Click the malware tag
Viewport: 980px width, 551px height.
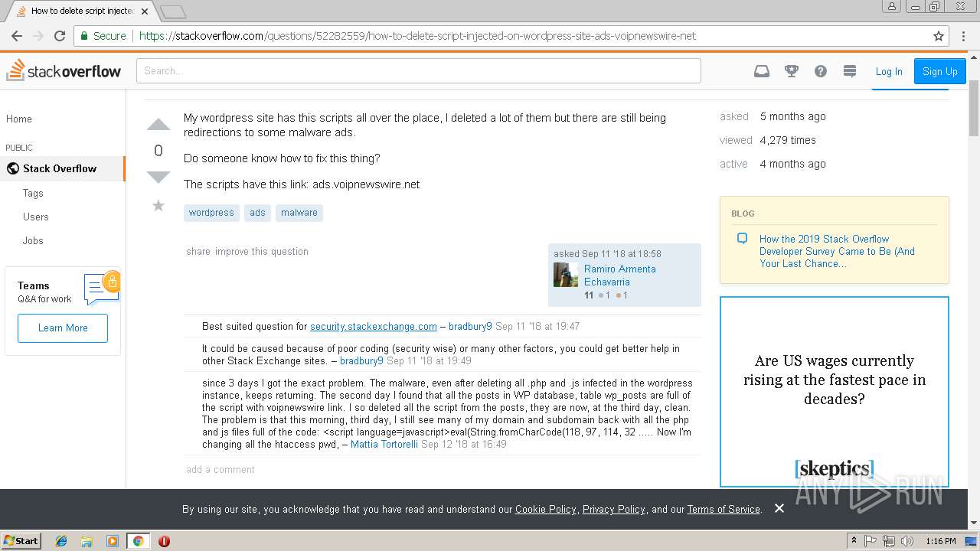coord(299,213)
